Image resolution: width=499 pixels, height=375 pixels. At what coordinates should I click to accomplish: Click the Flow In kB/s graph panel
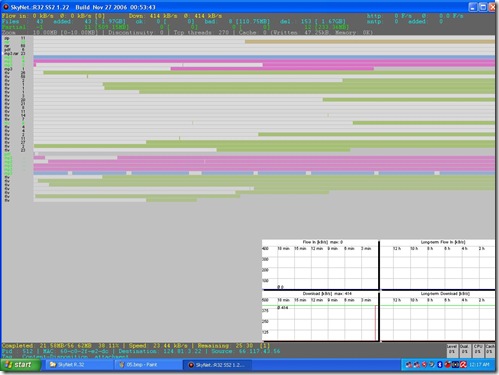(x=320, y=264)
